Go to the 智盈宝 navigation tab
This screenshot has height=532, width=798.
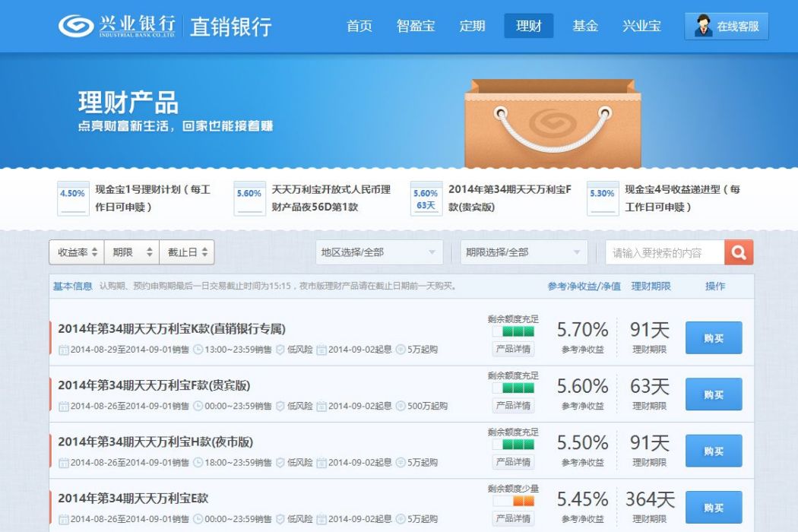[x=415, y=25]
